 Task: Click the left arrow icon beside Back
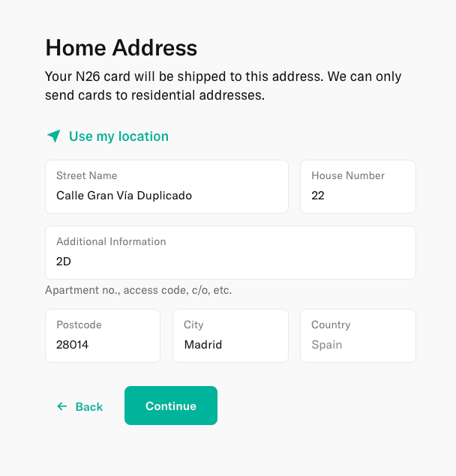click(x=62, y=406)
